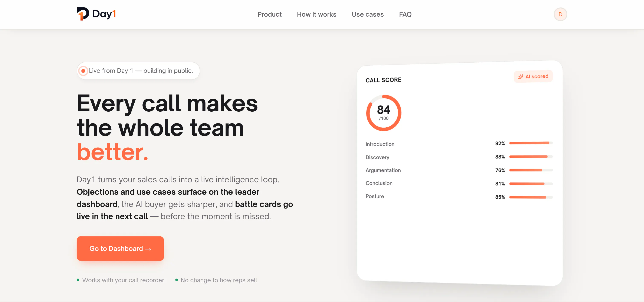Click the Argumentation progress bar
Image resolution: width=644 pixels, height=302 pixels.
tap(531, 170)
